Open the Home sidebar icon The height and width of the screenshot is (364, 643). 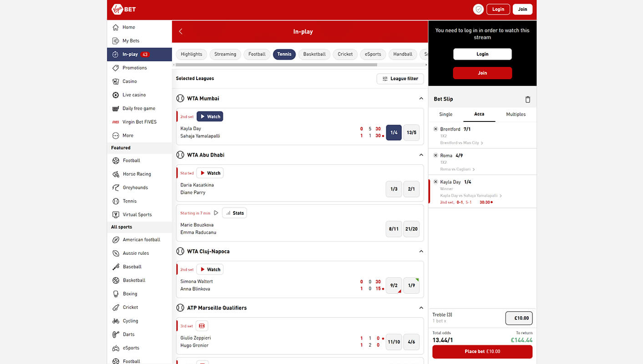pos(116,27)
